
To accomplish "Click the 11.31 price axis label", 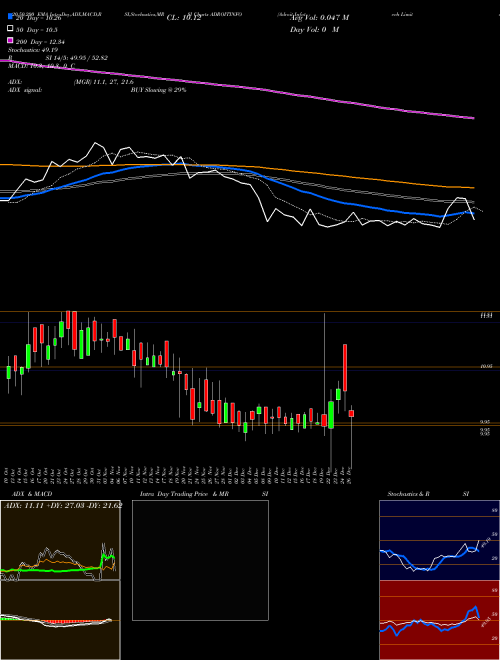I will click(x=486, y=315).
